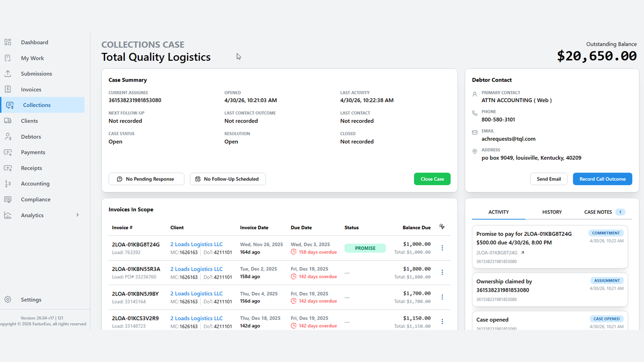The image size is (644, 362).
Task: Open row menu for invoice 2LOA-01KBN5J9BY
Action: pyautogui.click(x=442, y=297)
